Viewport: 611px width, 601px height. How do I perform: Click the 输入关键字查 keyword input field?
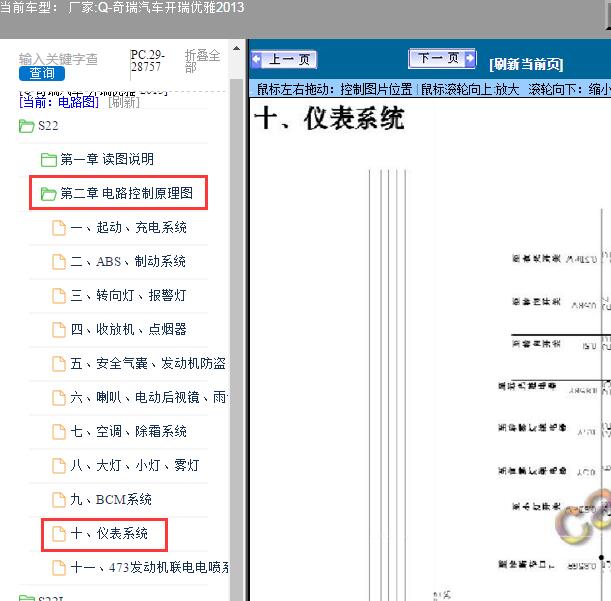pos(58,59)
